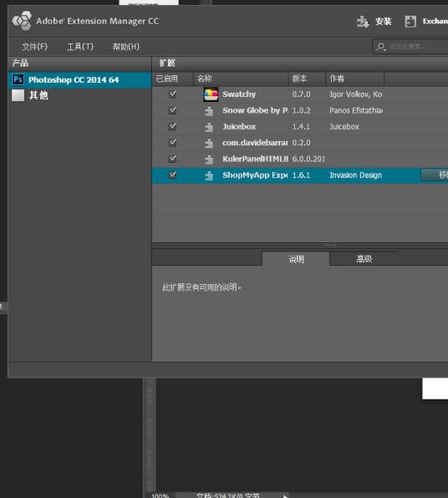Screen dimensions: 448x498
Task: Open status bar arrow in Photoshop window
Action: pyautogui.click(x=285, y=495)
